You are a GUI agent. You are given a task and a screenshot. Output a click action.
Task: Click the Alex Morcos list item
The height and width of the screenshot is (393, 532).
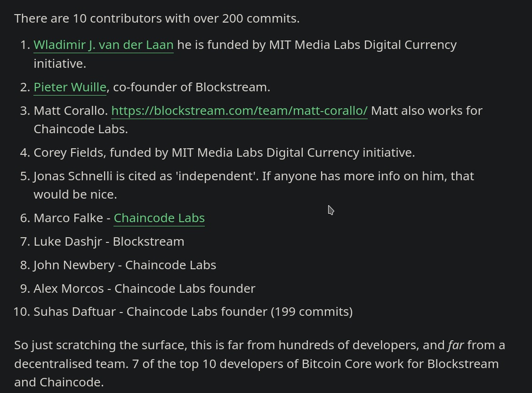tap(144, 289)
